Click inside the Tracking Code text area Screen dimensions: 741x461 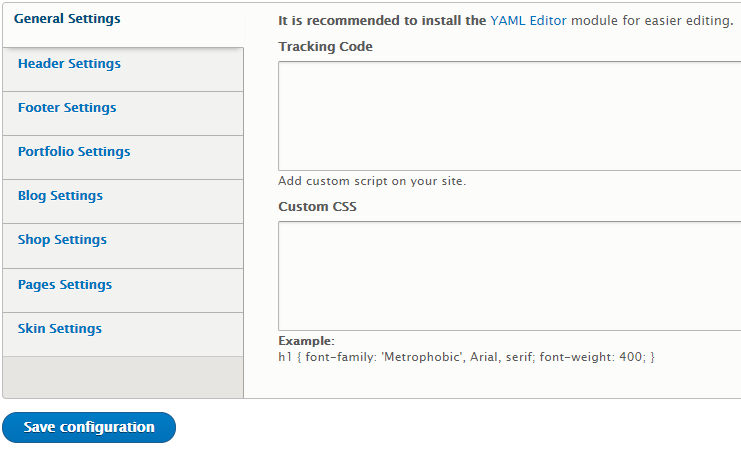[509, 116]
